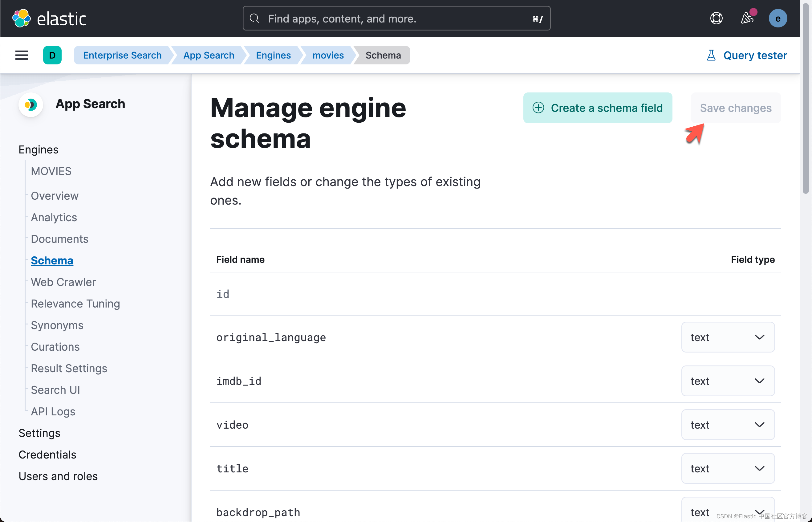Click the imdb_id field name

click(x=238, y=381)
